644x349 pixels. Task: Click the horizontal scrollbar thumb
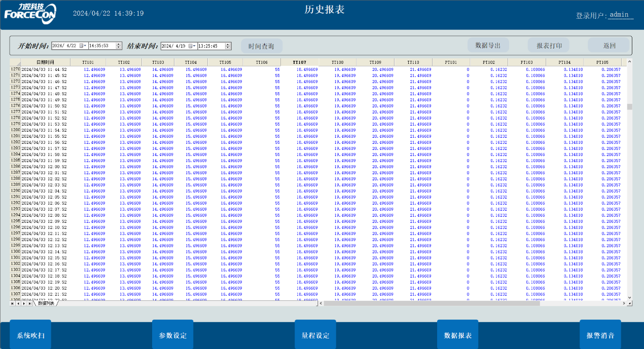point(432,303)
